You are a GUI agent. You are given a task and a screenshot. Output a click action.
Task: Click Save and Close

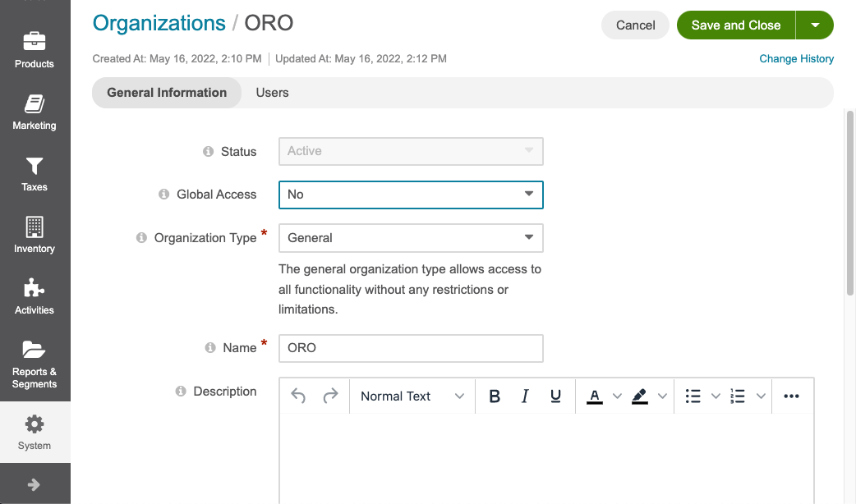coord(736,25)
